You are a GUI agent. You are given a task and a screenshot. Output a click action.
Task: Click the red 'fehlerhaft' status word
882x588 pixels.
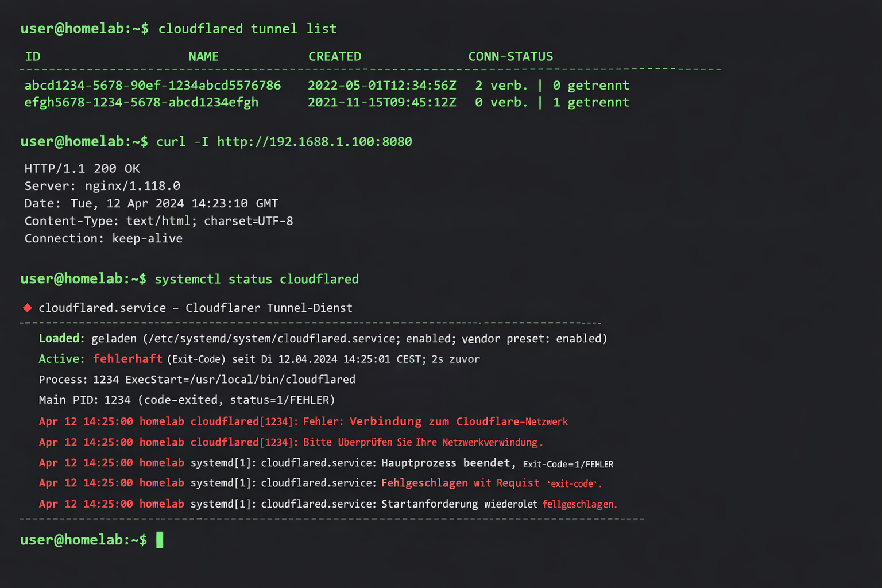pyautogui.click(x=127, y=359)
